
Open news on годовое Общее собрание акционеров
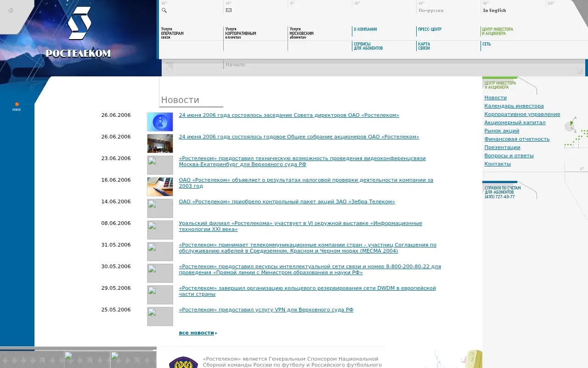299,137
